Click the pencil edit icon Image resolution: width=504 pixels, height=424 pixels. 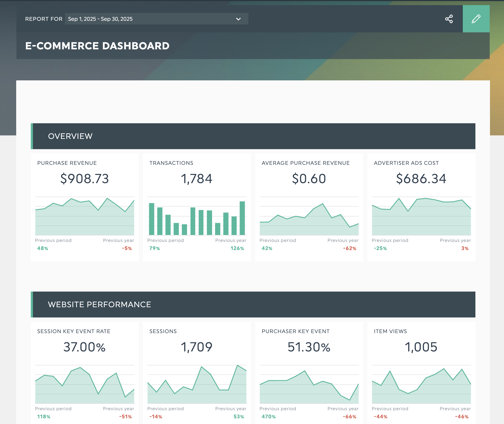tap(476, 19)
